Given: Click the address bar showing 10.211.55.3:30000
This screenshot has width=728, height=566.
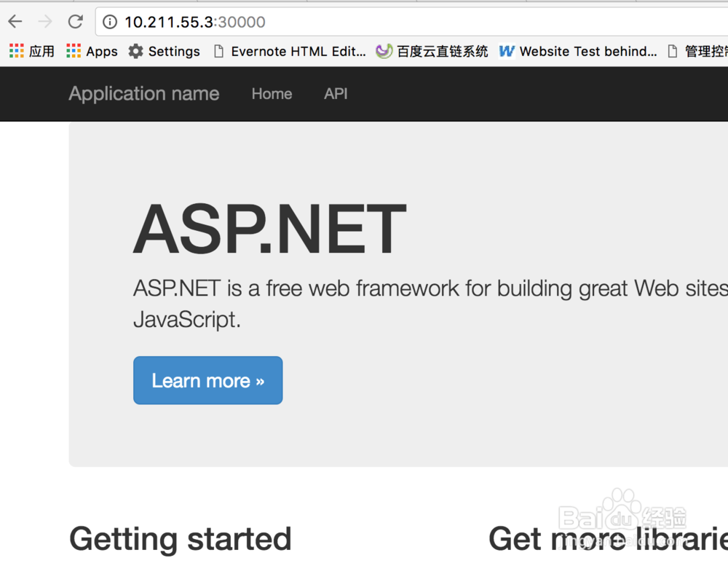Looking at the screenshot, I should (x=411, y=22).
